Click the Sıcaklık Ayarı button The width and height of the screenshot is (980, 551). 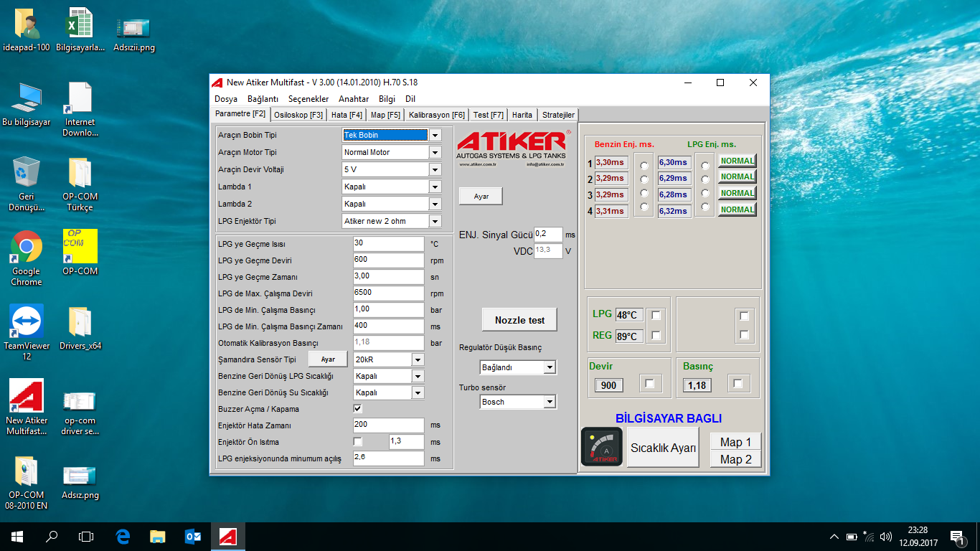(x=663, y=448)
